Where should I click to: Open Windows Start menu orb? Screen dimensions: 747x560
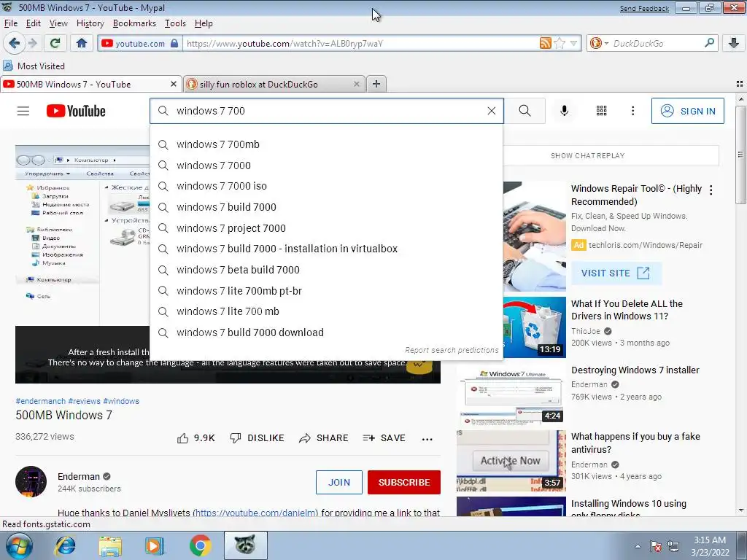click(x=20, y=545)
